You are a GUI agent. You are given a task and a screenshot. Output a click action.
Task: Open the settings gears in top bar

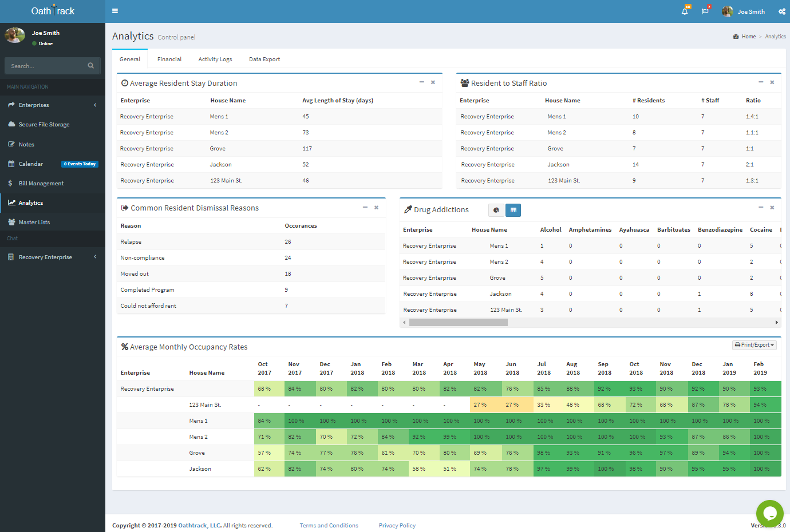(782, 11)
